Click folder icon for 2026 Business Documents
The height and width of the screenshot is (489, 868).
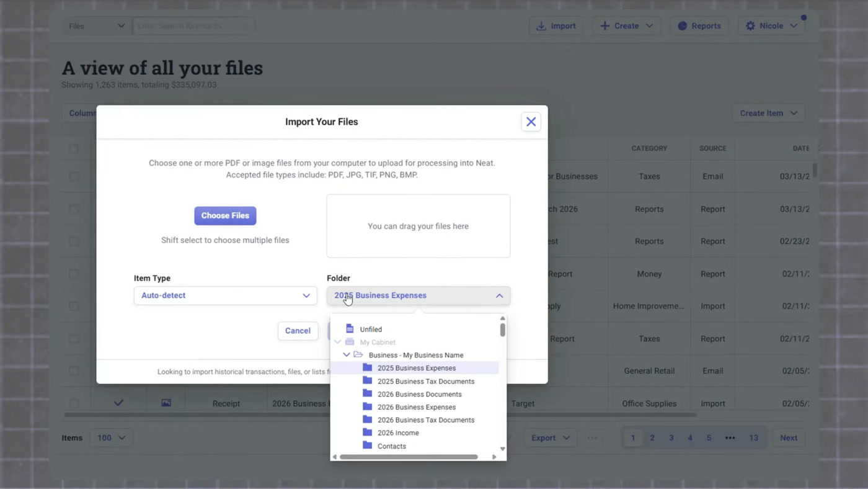[x=367, y=393]
